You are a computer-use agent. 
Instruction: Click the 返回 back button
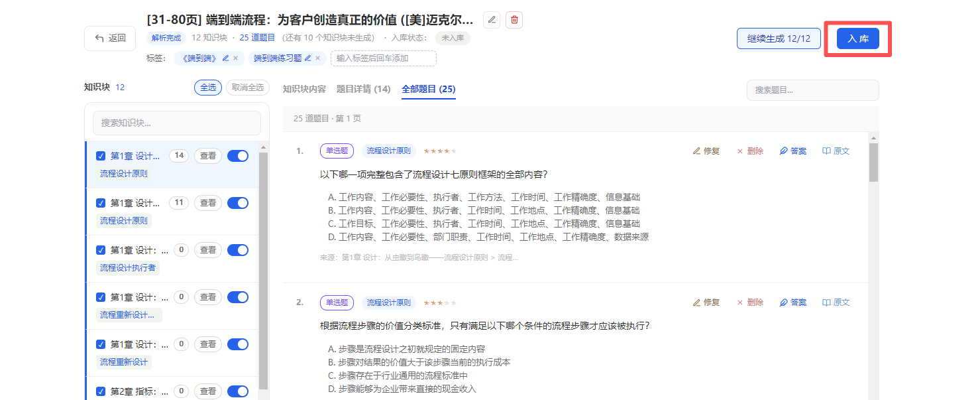[x=110, y=38]
